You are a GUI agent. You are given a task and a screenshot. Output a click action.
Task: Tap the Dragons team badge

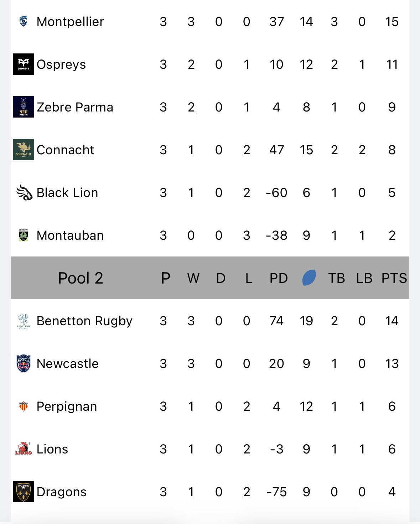(24, 492)
